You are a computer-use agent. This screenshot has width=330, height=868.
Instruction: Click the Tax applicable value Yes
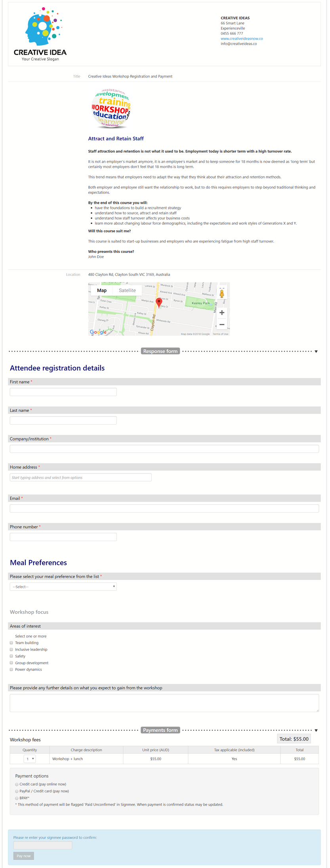234,759
